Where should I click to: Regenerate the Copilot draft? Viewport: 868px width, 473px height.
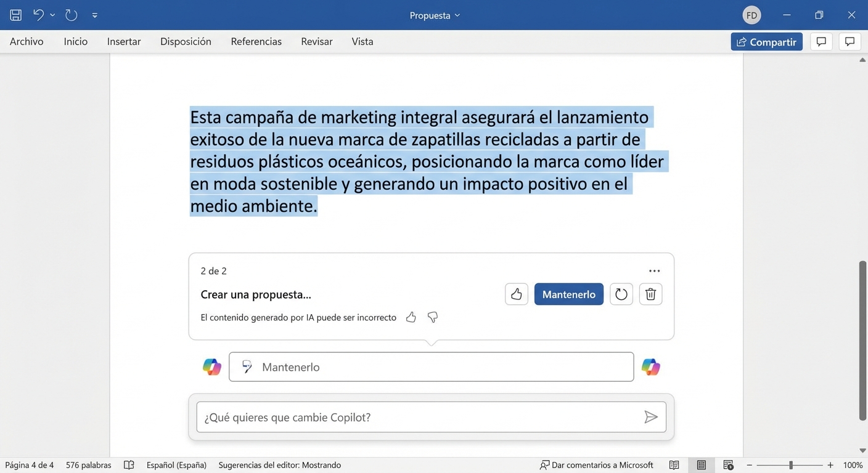[621, 294]
